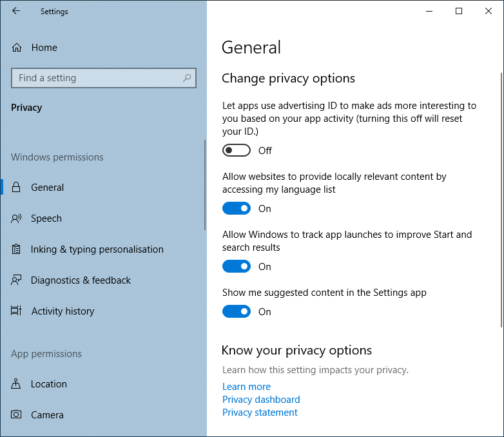
Task: Click the General padlock icon
Action: pos(16,187)
